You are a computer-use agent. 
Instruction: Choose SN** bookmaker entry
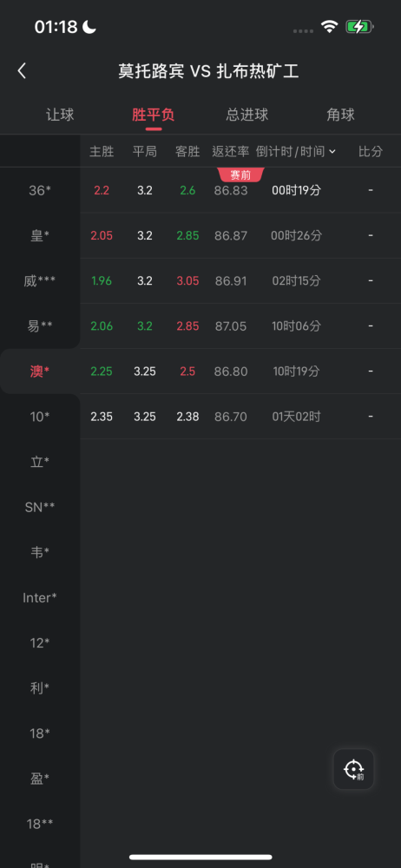click(40, 507)
